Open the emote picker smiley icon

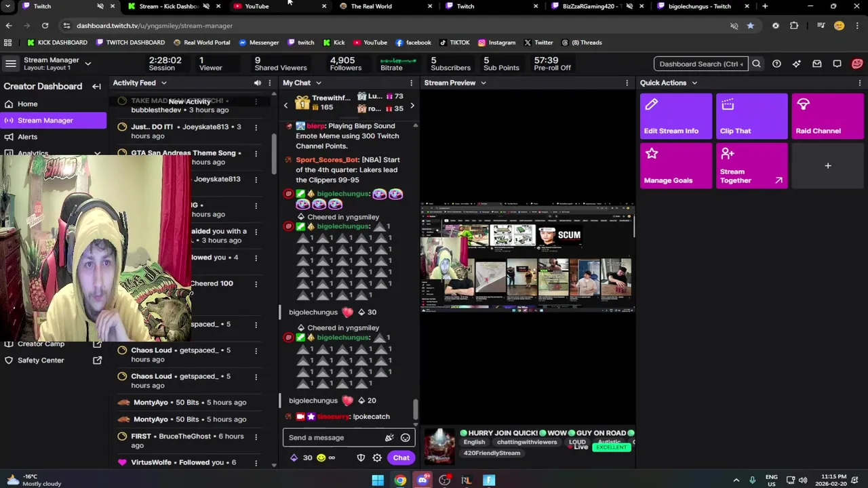click(x=405, y=438)
